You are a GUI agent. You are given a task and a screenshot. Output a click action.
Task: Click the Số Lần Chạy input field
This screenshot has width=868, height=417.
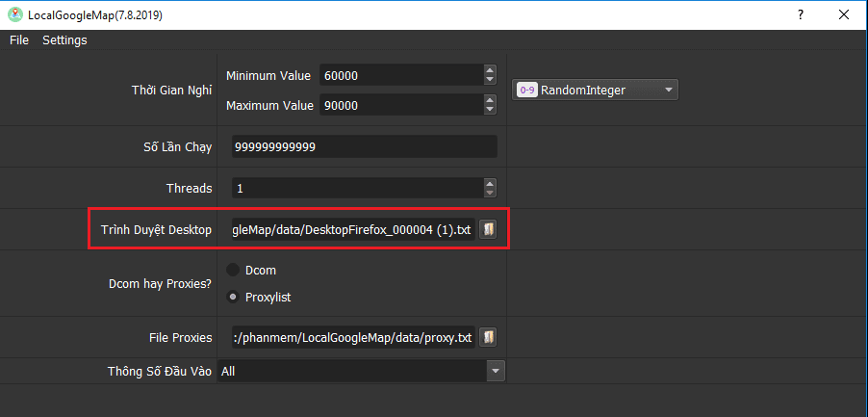coord(365,146)
